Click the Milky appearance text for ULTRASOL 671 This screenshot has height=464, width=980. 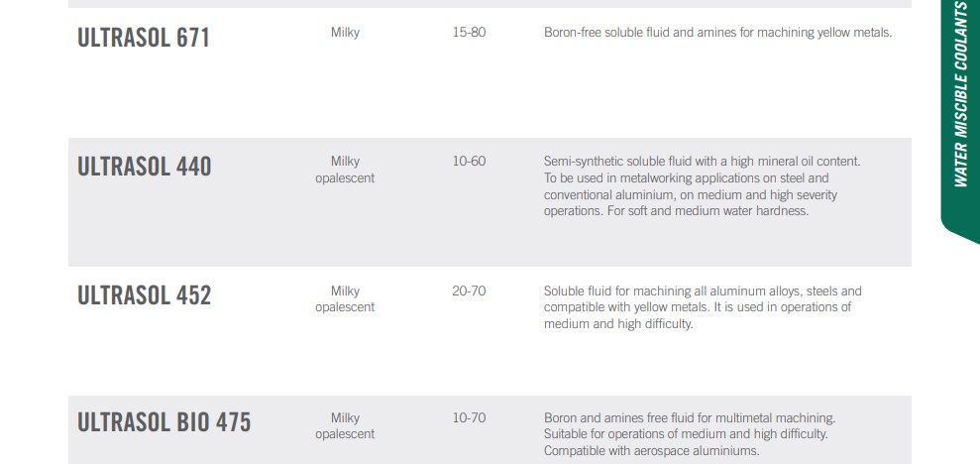[345, 33]
